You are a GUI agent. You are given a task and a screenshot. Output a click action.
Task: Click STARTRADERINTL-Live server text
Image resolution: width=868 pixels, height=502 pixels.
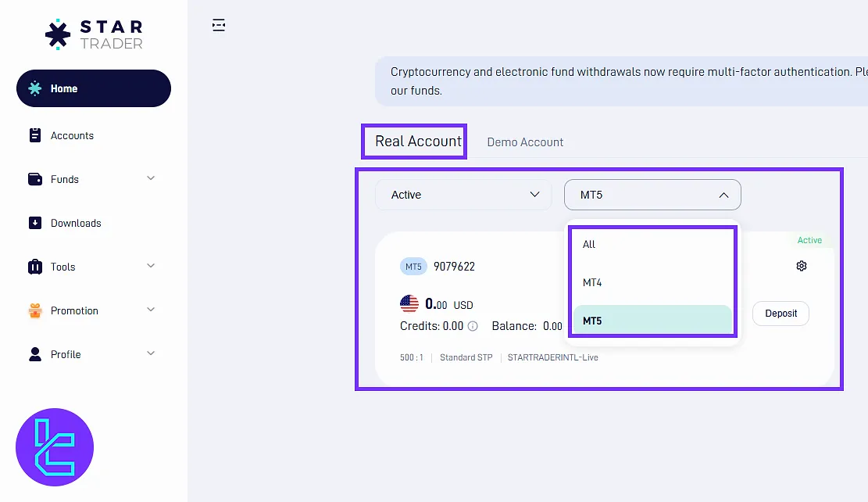[552, 357]
